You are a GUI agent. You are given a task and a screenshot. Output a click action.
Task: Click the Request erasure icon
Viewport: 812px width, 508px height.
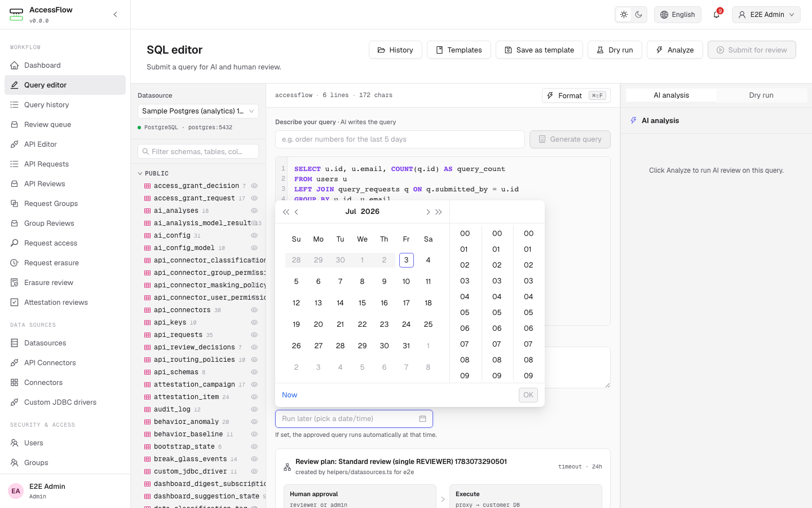tap(15, 262)
